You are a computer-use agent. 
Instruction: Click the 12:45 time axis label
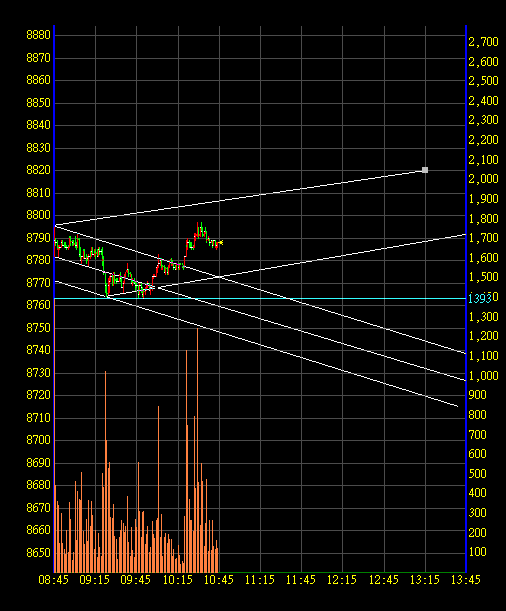(384, 580)
